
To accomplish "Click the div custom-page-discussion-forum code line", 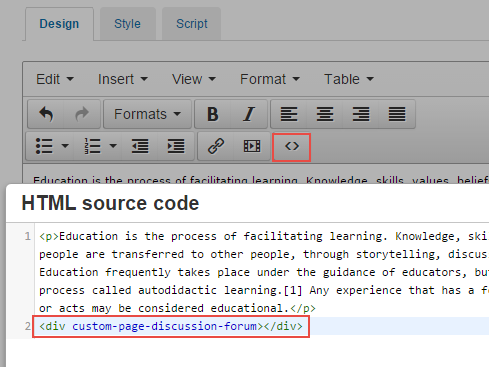I will coord(171,326).
